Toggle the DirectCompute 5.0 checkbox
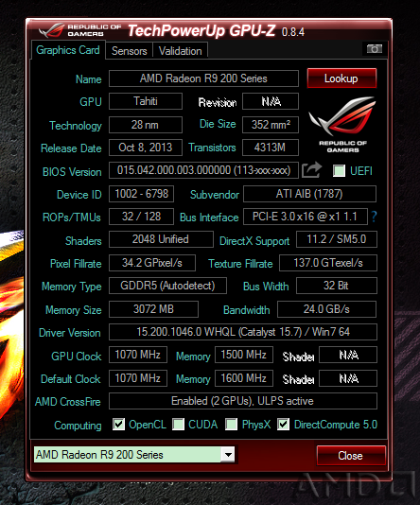This screenshot has width=420, height=505. click(284, 425)
